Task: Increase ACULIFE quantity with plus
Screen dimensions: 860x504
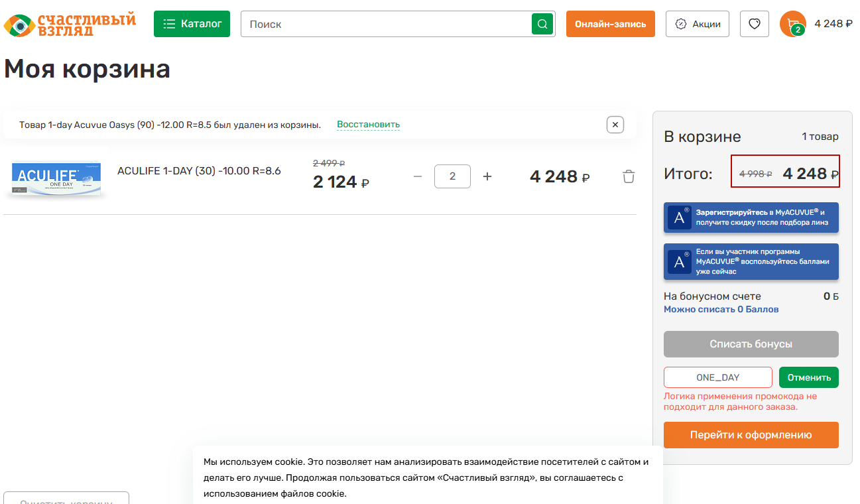Action: (x=487, y=176)
